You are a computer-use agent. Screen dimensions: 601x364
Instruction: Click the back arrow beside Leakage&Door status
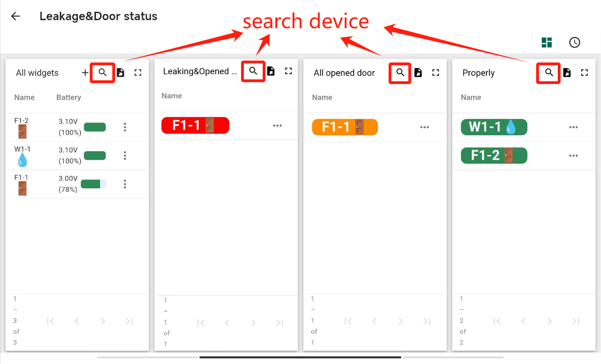point(16,16)
